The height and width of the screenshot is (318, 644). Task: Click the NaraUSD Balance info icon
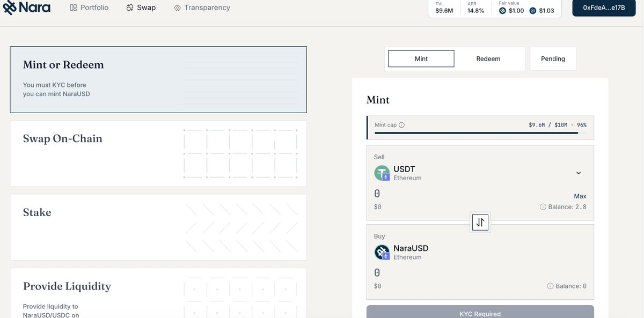[550, 286]
